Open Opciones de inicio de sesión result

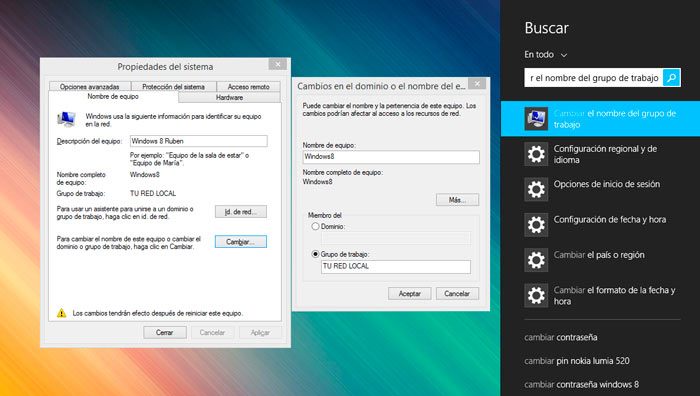(600, 189)
